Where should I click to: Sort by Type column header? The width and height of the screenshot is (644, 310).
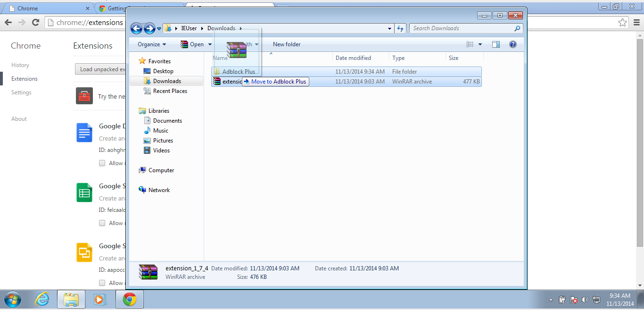coord(418,58)
